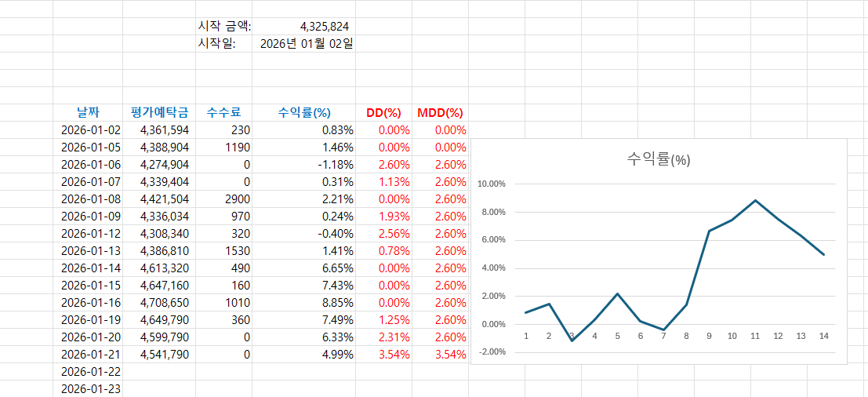The image size is (868, 397).
Task: Select return cell 8.85%
Action: (x=338, y=302)
